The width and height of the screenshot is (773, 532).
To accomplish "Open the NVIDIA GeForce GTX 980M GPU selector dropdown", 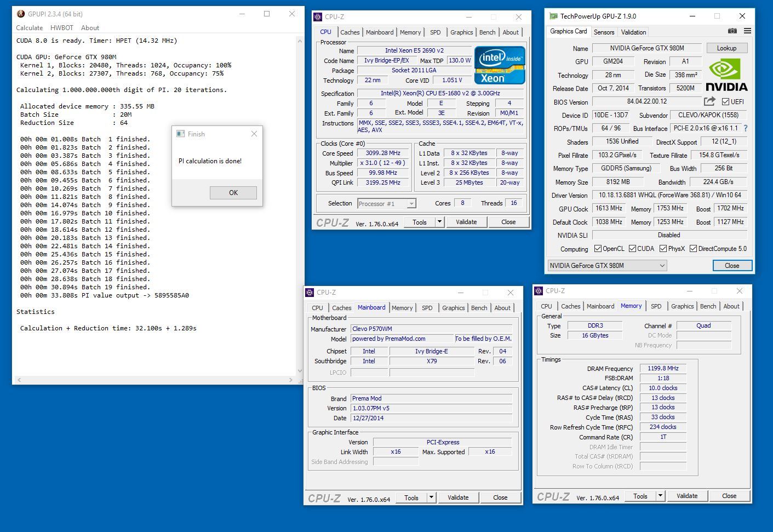I will point(607,266).
